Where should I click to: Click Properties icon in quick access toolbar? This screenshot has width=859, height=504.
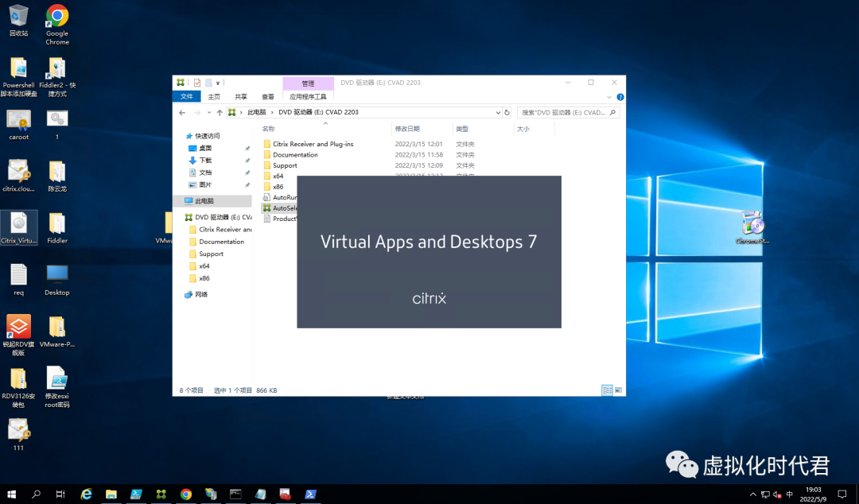pyautogui.click(x=197, y=83)
